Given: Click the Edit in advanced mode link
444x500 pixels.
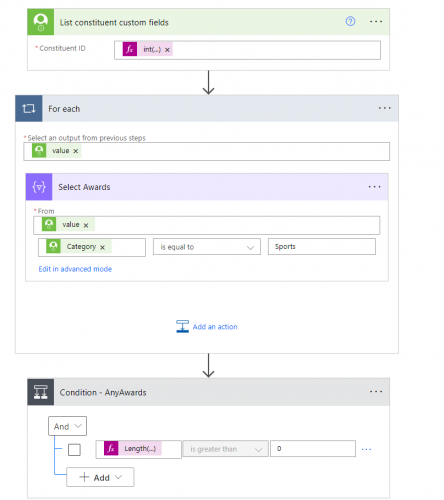Looking at the screenshot, I should (x=75, y=269).
